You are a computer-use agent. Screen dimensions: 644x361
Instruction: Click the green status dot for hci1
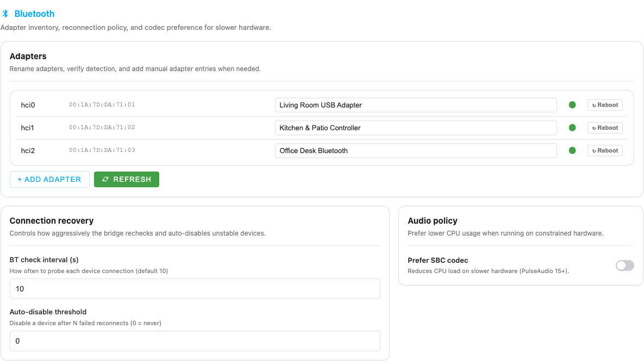tap(572, 128)
